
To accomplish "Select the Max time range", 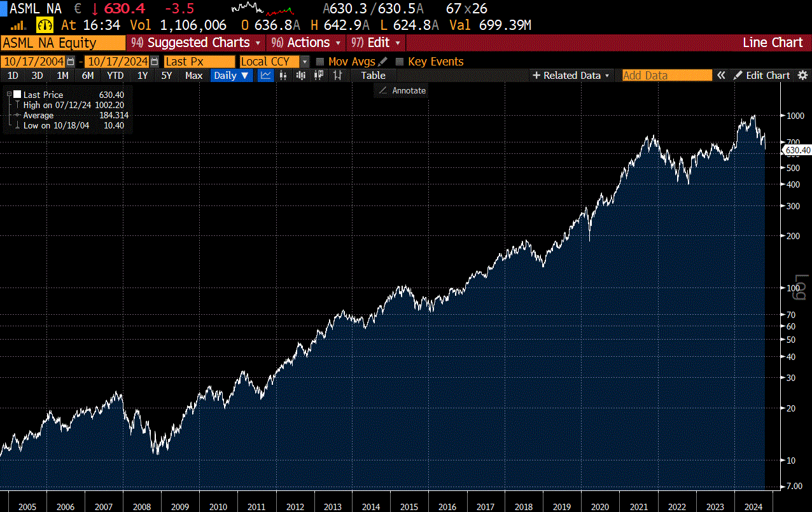I will coord(193,75).
